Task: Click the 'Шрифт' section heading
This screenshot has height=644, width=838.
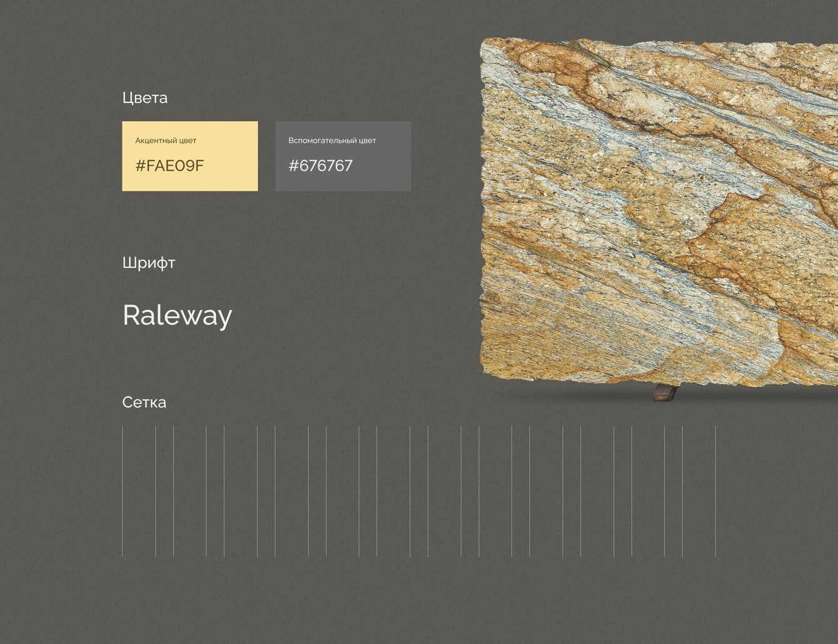Action: (x=149, y=263)
